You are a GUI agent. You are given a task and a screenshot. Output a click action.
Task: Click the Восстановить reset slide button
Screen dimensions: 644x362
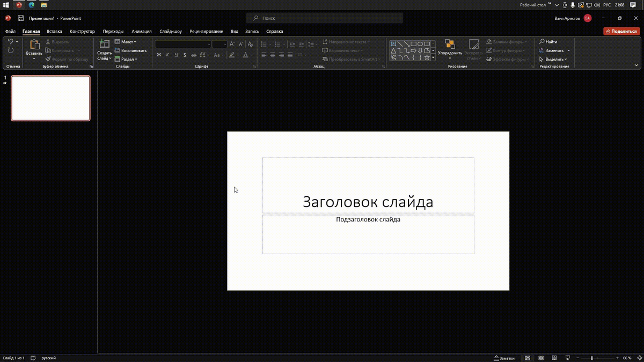(130, 50)
